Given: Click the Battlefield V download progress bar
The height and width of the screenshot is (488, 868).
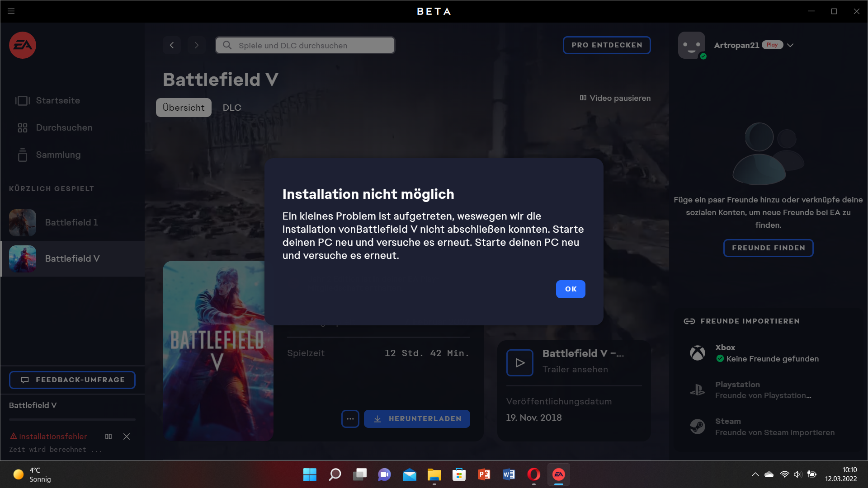Looking at the screenshot, I should (x=72, y=419).
